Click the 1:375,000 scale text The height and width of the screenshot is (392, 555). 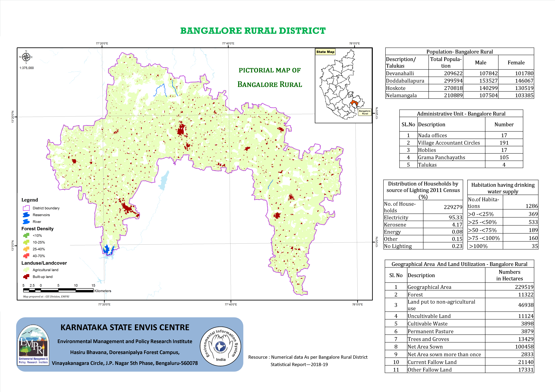click(27, 68)
